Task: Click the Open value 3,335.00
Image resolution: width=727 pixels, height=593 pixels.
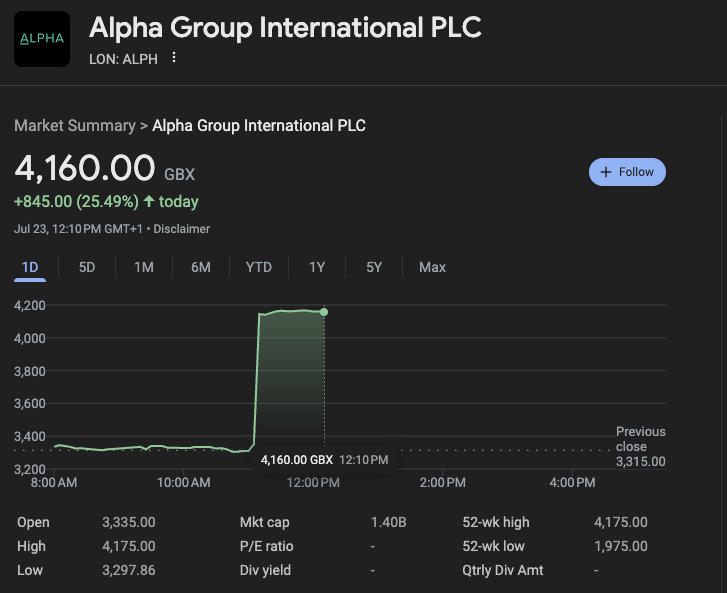Action: point(129,523)
